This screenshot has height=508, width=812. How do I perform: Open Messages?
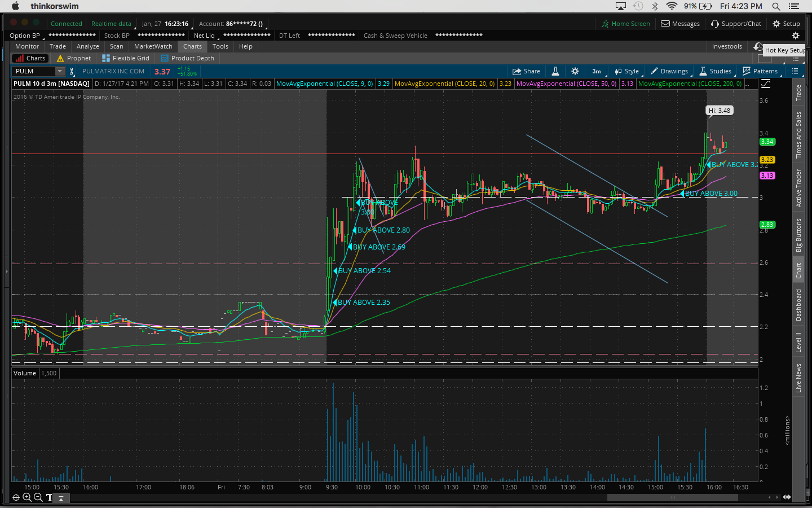click(681, 24)
